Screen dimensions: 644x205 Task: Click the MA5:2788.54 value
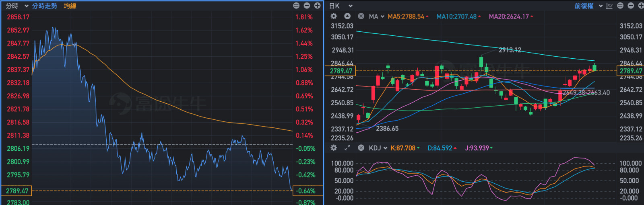coord(406,16)
